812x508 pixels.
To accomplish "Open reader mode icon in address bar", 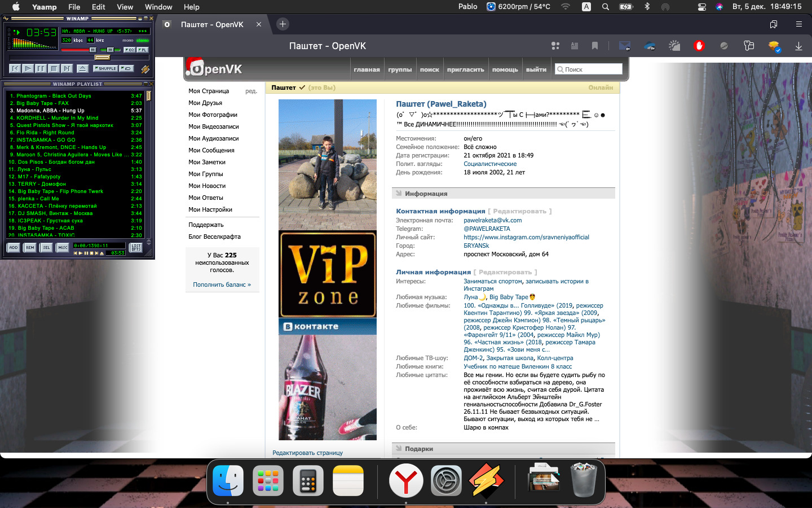I will pyautogui.click(x=575, y=46).
